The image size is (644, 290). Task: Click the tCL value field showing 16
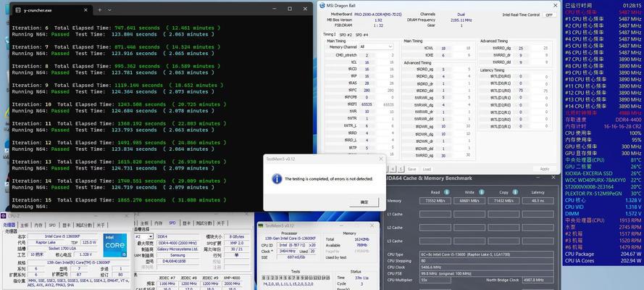[x=367, y=62]
